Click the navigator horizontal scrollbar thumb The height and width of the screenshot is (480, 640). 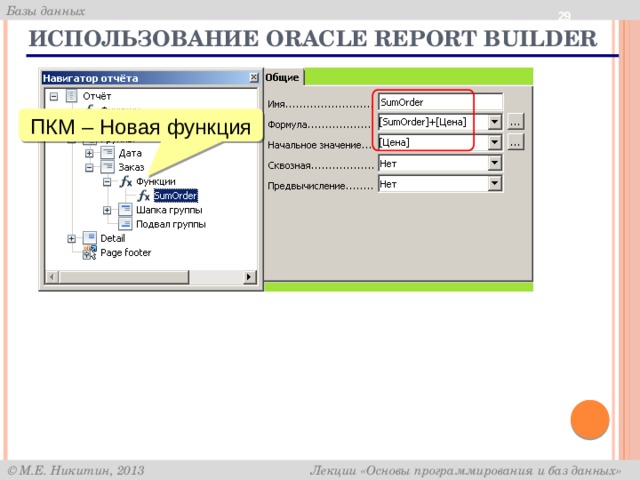pyautogui.click(x=124, y=277)
